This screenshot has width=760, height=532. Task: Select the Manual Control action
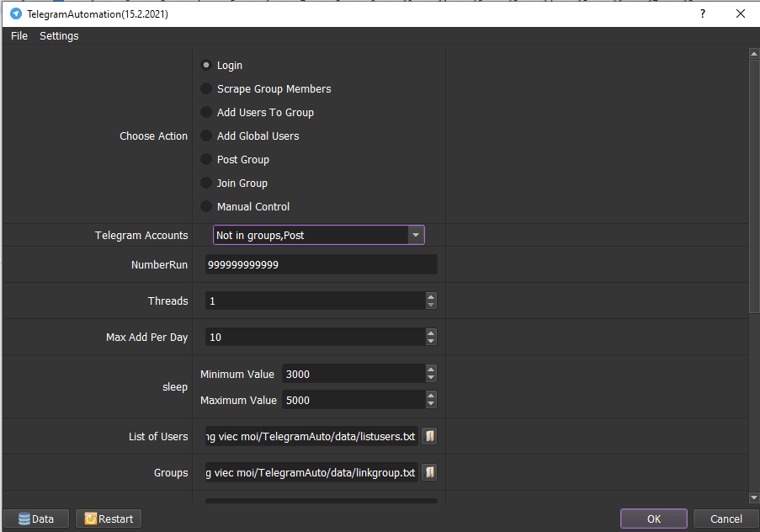click(x=245, y=206)
